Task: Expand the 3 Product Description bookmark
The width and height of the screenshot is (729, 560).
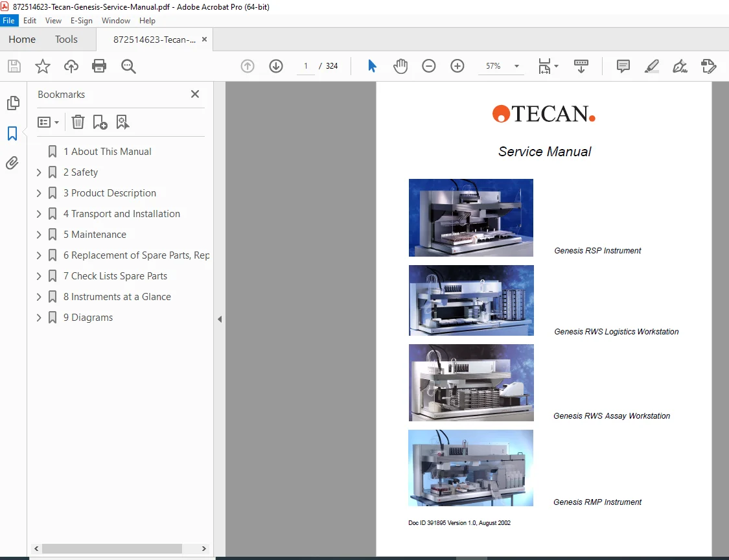Action: point(39,193)
